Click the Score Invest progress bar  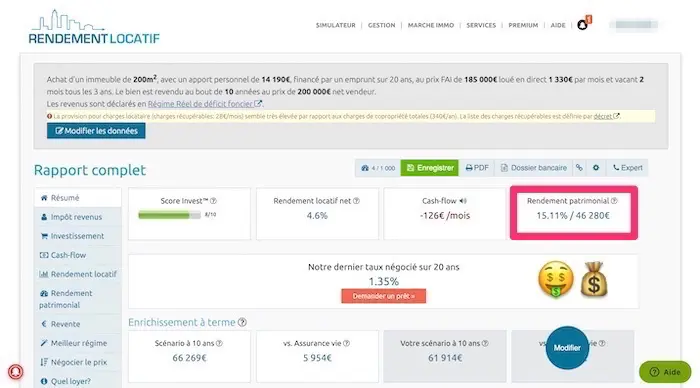(x=169, y=215)
